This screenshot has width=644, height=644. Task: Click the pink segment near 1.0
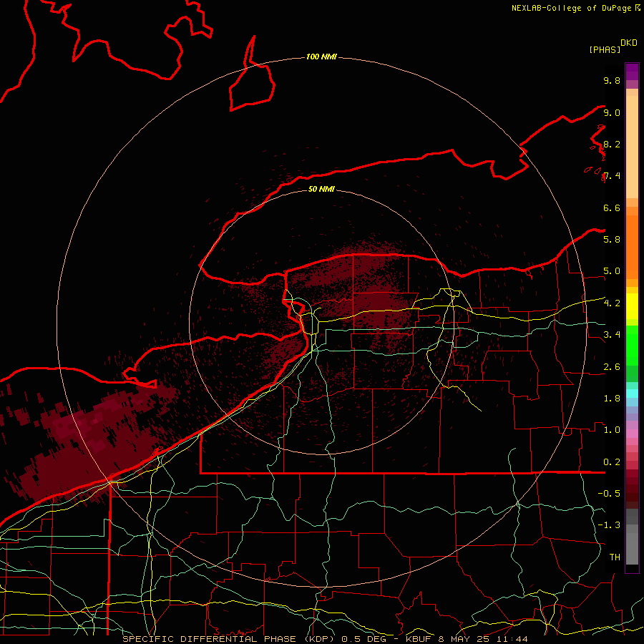(632, 434)
